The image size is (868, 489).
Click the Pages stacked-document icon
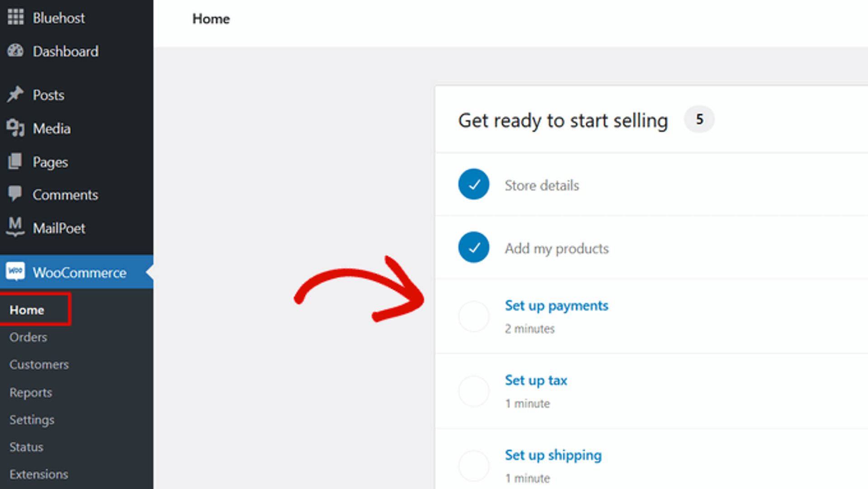click(x=15, y=161)
